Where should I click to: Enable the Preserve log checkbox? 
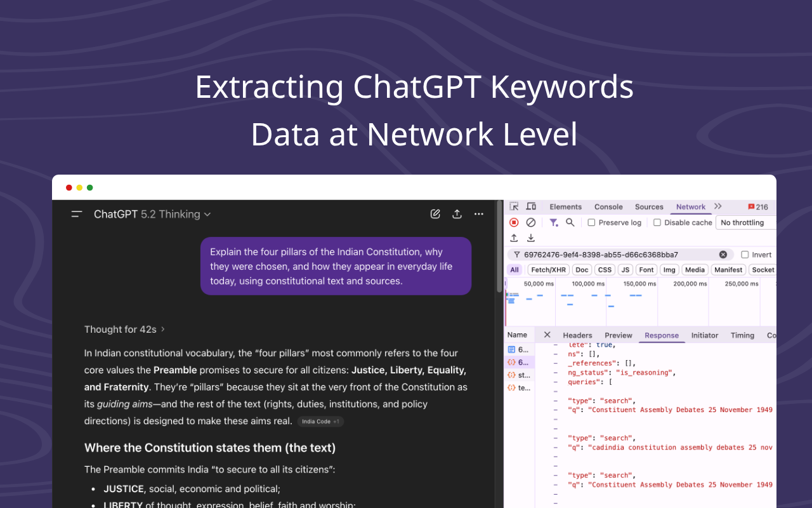(x=591, y=223)
